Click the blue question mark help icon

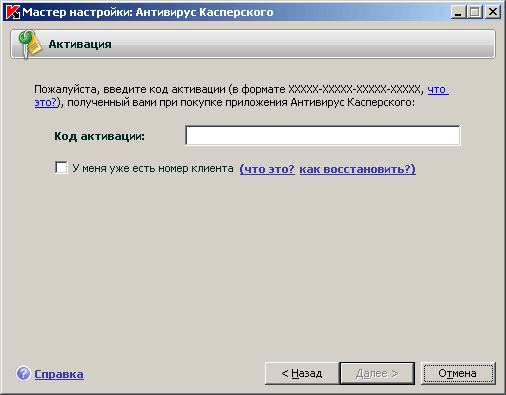click(x=23, y=374)
